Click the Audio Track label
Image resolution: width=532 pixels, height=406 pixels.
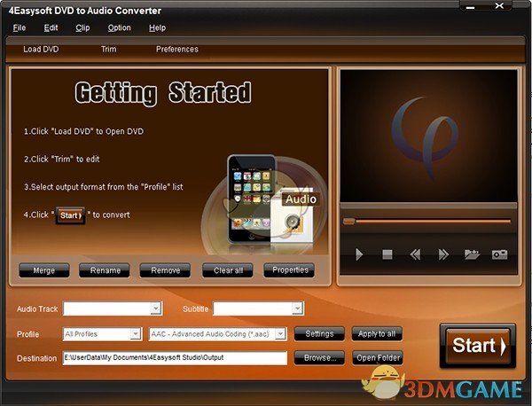coord(37,309)
